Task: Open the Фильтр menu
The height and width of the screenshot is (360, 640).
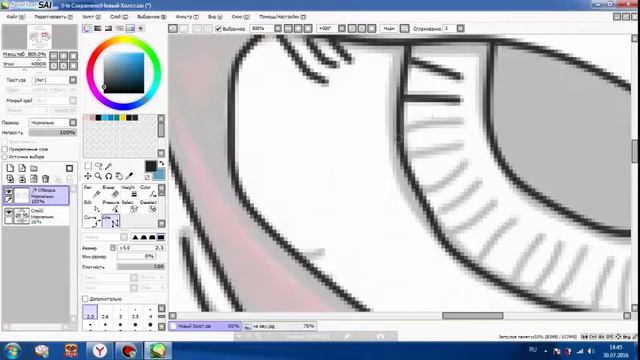Action: (x=187, y=17)
